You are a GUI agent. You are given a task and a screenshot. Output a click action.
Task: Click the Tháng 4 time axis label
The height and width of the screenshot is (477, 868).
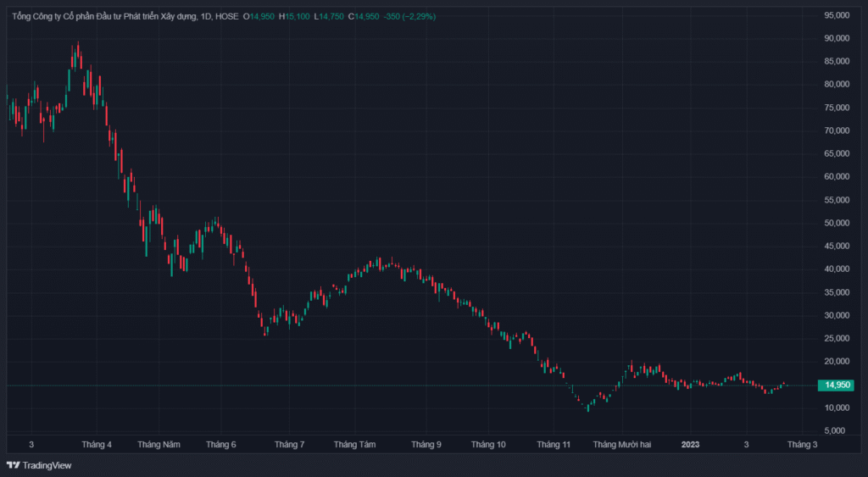(x=97, y=444)
